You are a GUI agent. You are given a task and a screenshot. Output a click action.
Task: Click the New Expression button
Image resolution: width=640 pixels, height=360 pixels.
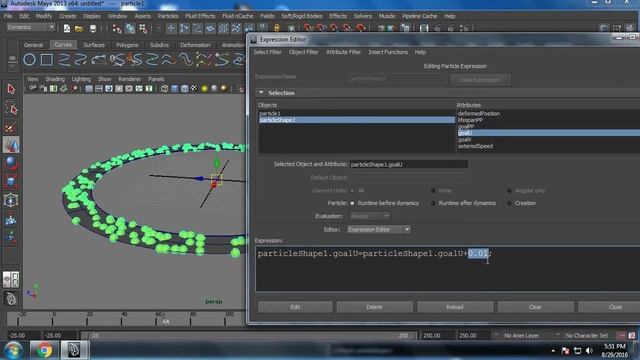480,80
